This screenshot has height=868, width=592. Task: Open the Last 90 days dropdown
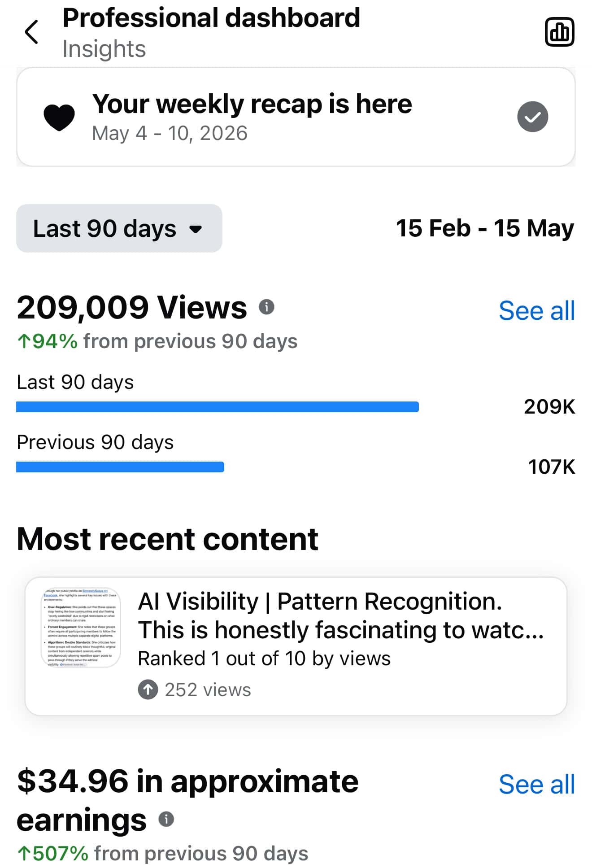click(119, 228)
